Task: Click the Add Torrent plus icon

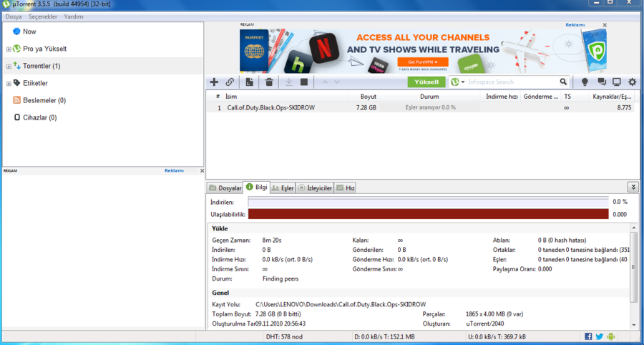Action: click(214, 82)
